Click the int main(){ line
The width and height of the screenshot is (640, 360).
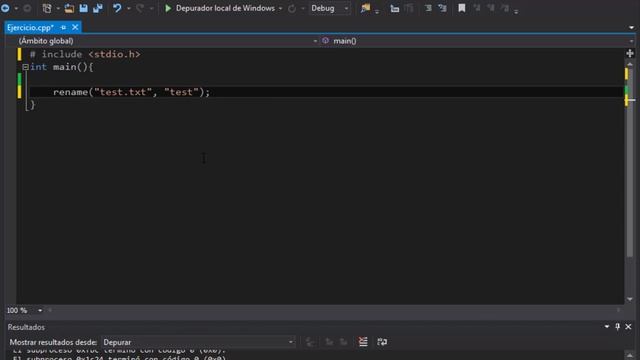point(62,67)
